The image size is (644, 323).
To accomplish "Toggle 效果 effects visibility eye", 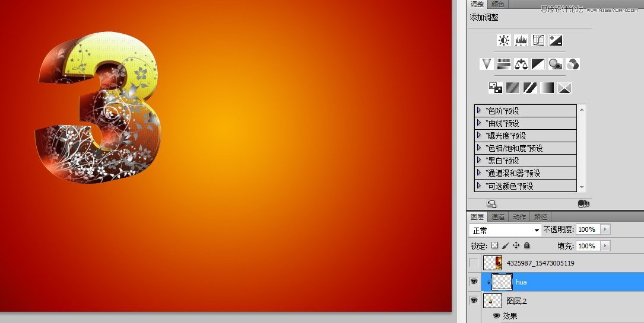I will [x=496, y=316].
